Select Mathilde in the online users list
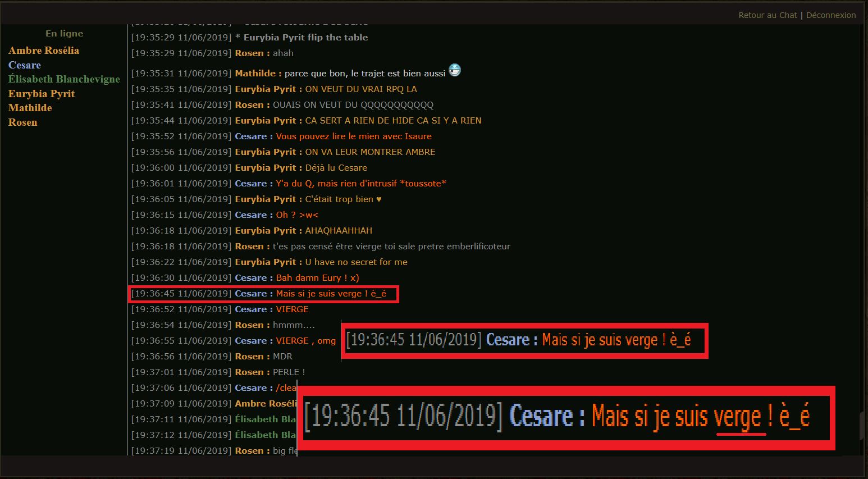868x479 pixels. click(x=30, y=108)
